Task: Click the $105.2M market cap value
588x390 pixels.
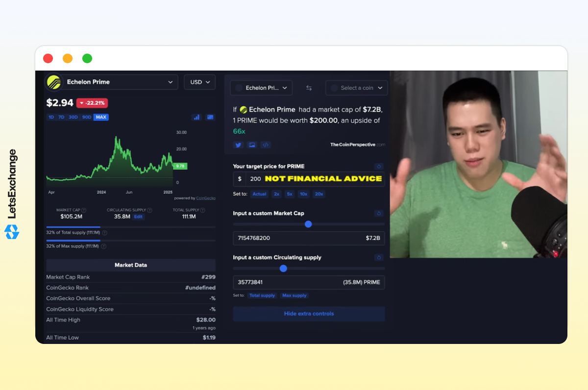Action: coord(72,217)
